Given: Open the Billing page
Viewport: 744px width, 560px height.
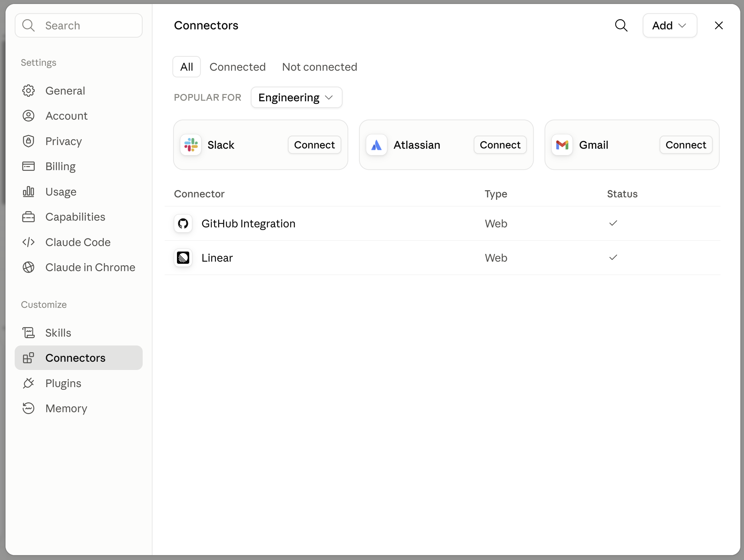Looking at the screenshot, I should [x=79, y=166].
